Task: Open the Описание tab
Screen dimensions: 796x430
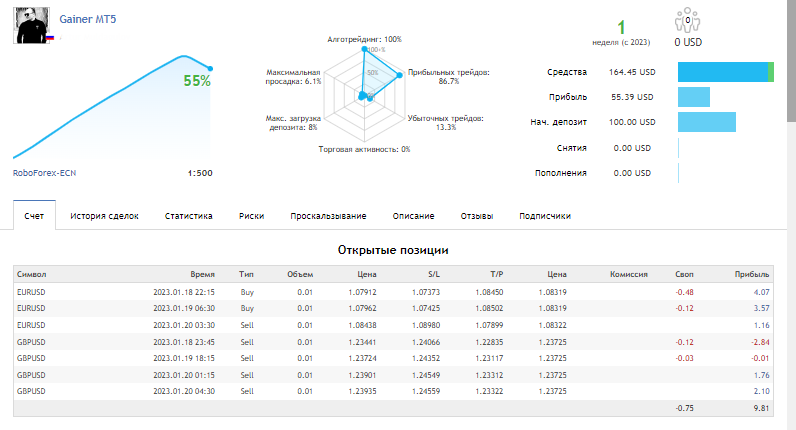Action: pyautogui.click(x=413, y=216)
